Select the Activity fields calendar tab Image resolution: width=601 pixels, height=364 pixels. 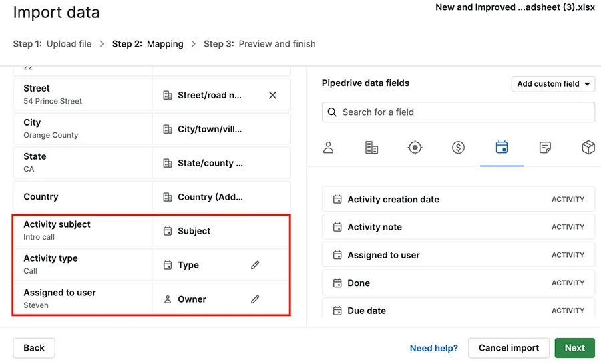(x=502, y=148)
